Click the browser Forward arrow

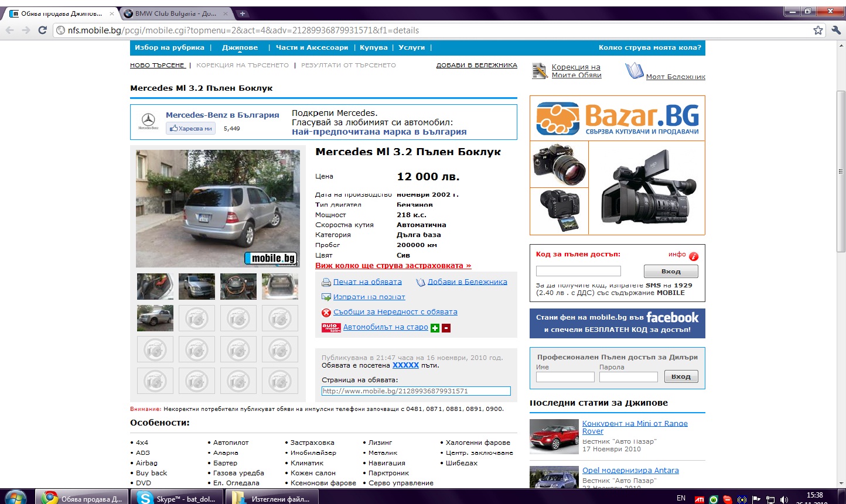tap(26, 30)
